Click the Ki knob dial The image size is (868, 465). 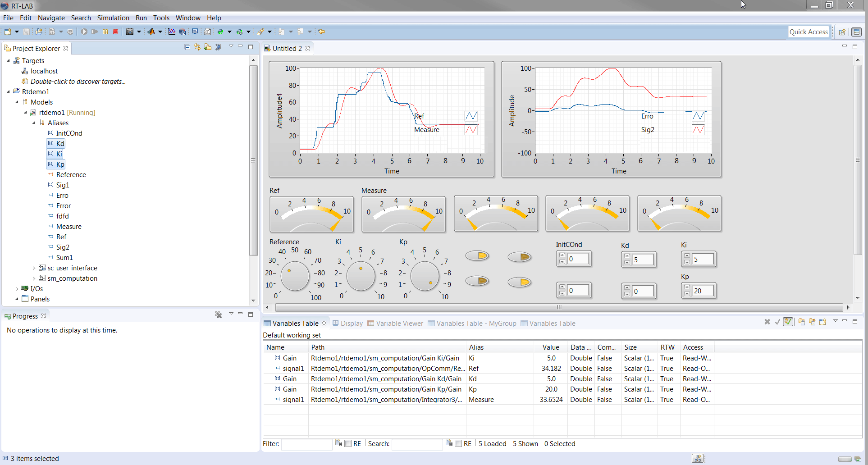(361, 276)
